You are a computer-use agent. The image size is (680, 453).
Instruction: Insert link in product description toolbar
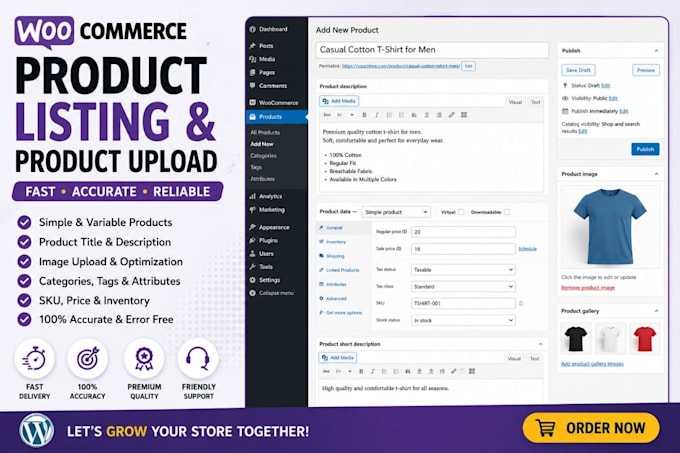click(451, 115)
